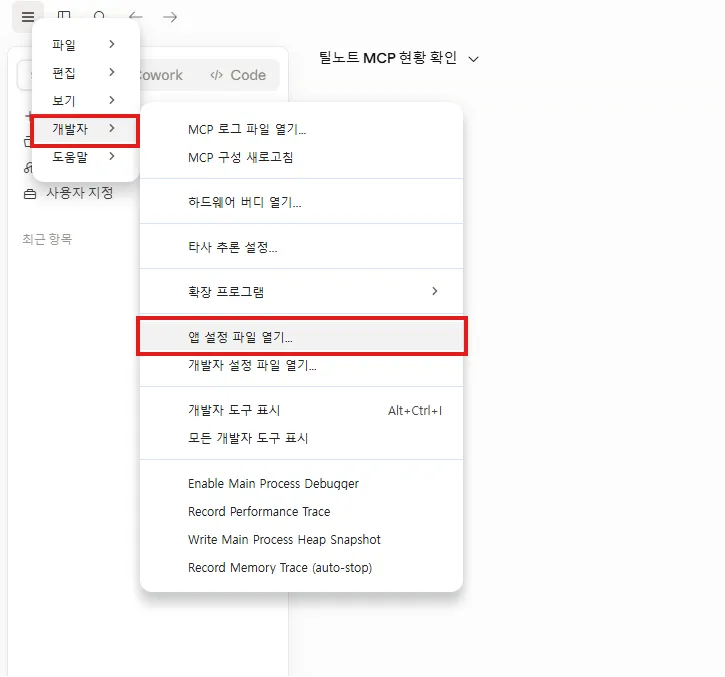Image resolution: width=725 pixels, height=677 pixels.
Task: Expand the 도움말 submenu chevron
Action: pos(111,156)
